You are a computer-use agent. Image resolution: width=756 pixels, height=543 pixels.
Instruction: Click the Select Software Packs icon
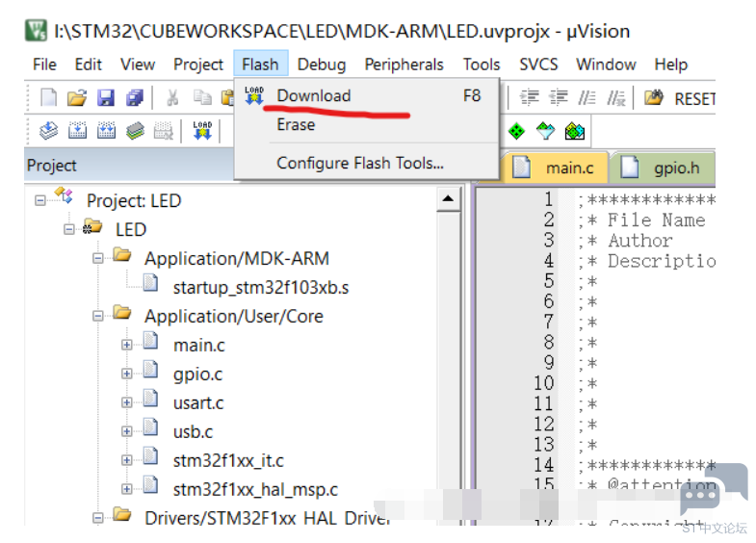click(x=545, y=131)
